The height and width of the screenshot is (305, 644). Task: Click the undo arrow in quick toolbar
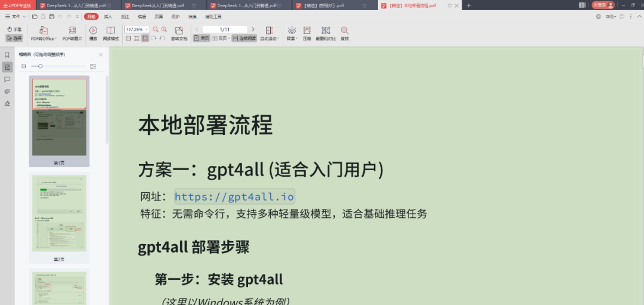pyautogui.click(x=60, y=17)
